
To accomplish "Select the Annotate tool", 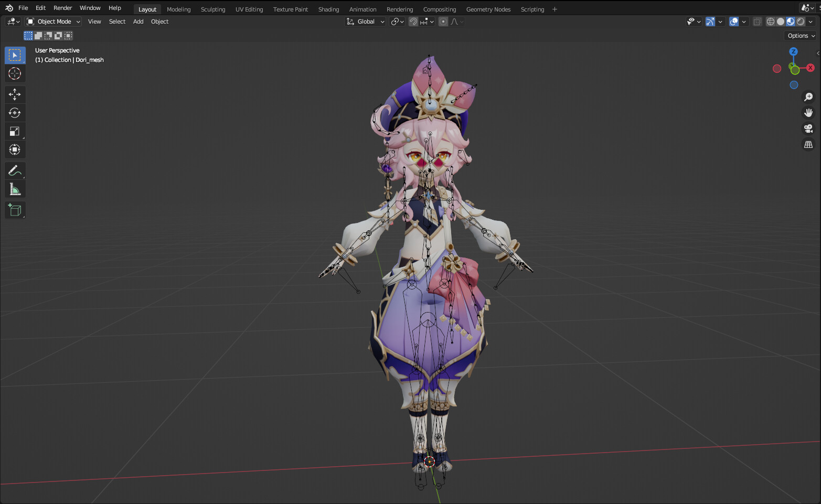I will pos(15,170).
